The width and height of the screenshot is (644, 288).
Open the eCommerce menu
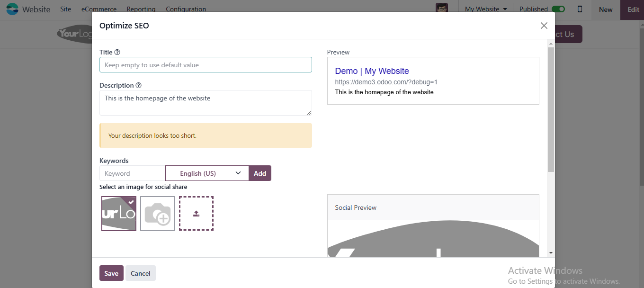click(x=98, y=9)
